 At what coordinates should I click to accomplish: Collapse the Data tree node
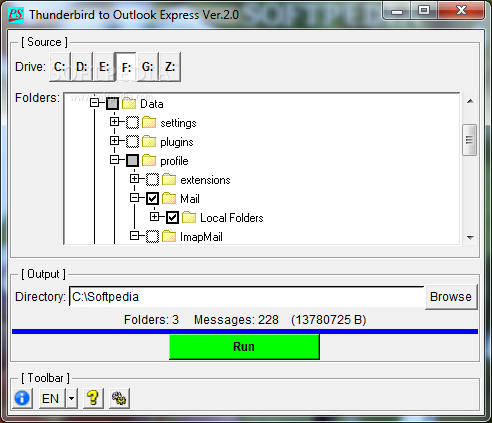coord(95,102)
